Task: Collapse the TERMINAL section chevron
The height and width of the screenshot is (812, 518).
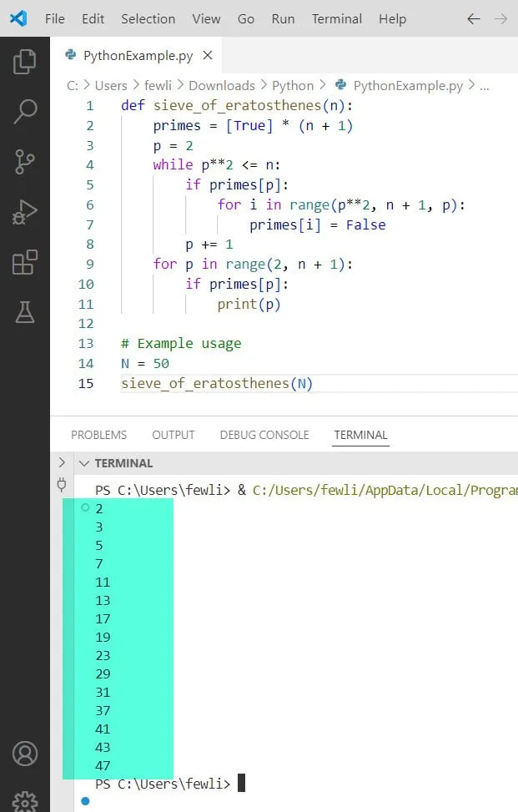Action: 83,463
